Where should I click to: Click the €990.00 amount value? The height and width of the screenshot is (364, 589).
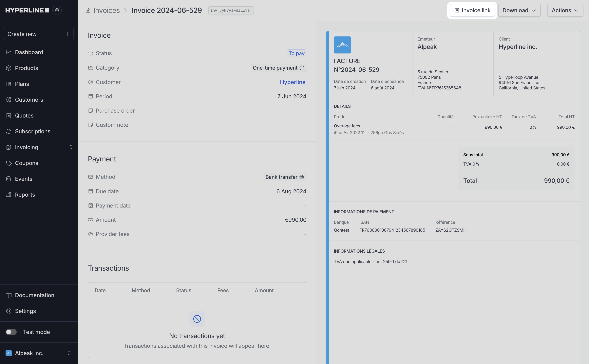295,220
